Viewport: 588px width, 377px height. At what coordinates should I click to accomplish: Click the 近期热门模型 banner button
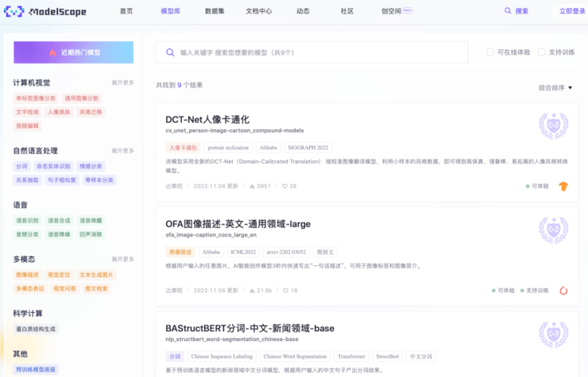(73, 52)
